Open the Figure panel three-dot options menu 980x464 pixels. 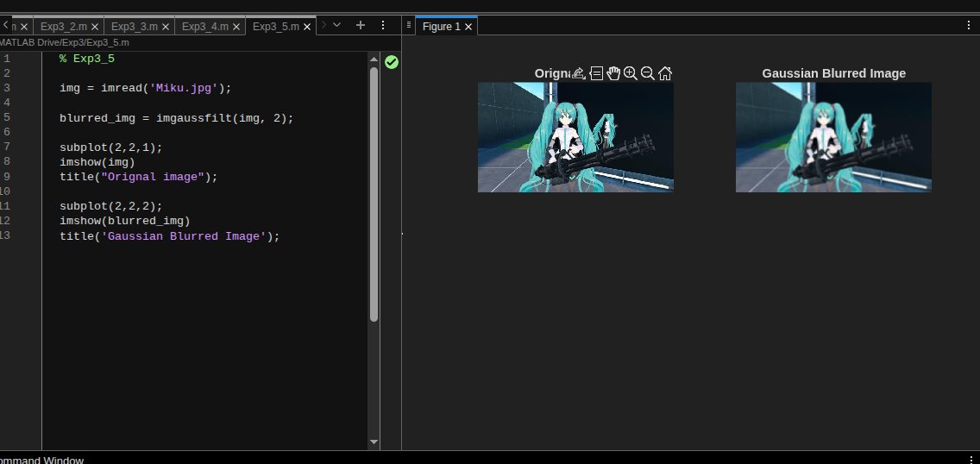(970, 25)
